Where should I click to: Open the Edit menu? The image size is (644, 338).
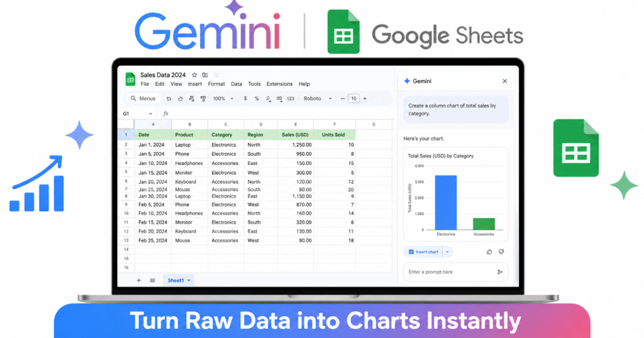pos(160,84)
